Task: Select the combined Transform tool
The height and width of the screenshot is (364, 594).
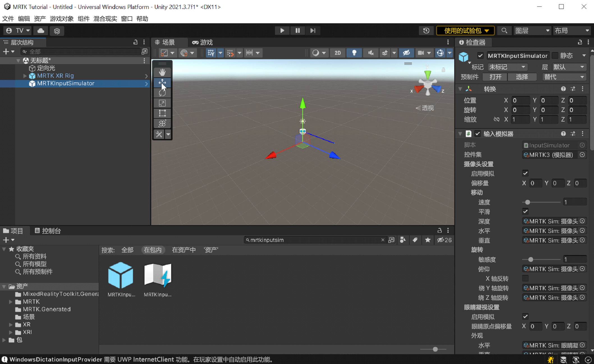Action: pyautogui.click(x=162, y=123)
